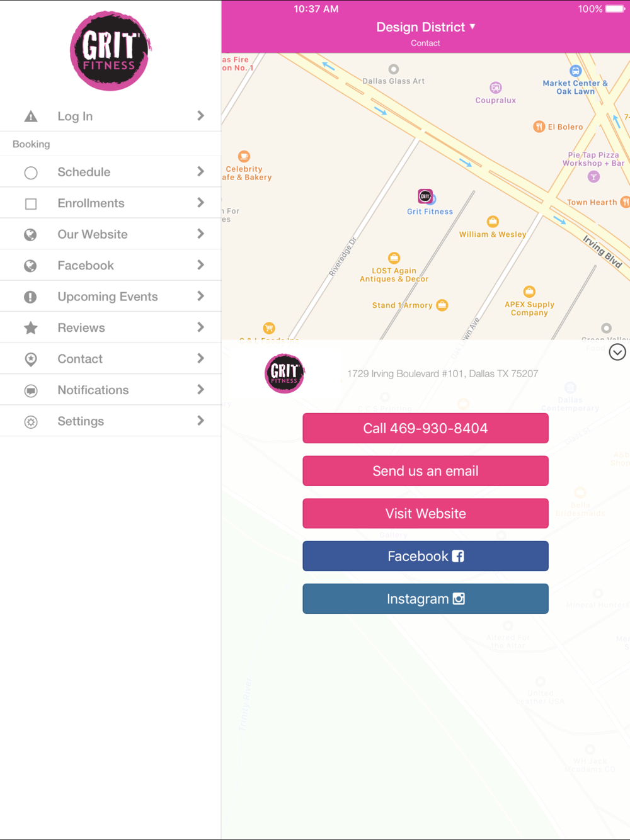Call 469-930-8404 button

point(425,428)
